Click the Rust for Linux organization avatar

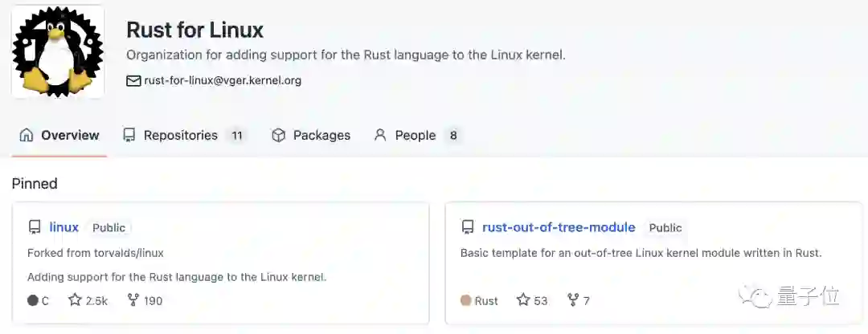coord(58,52)
